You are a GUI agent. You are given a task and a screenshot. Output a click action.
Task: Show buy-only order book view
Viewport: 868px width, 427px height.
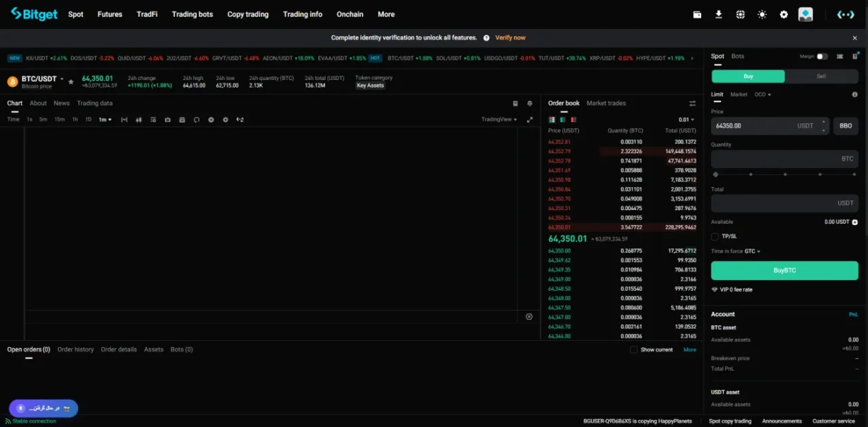tap(562, 120)
